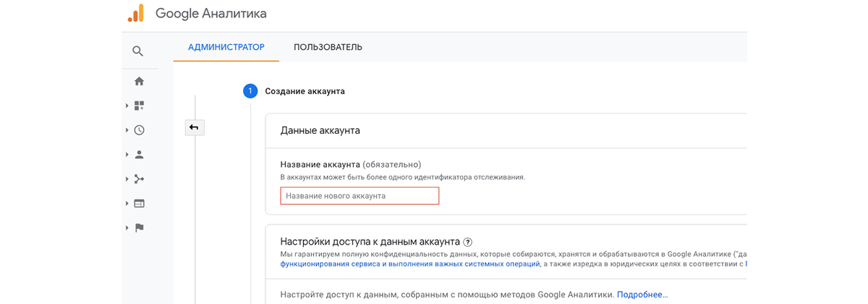The image size is (868, 304).
Task: Open the Audience person icon
Action: (140, 154)
